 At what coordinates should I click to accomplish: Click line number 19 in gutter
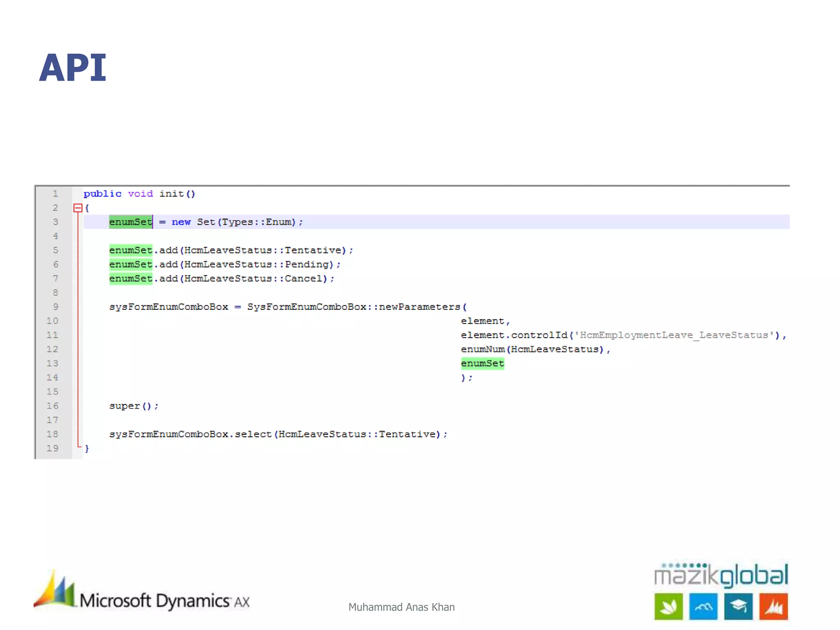click(x=52, y=448)
